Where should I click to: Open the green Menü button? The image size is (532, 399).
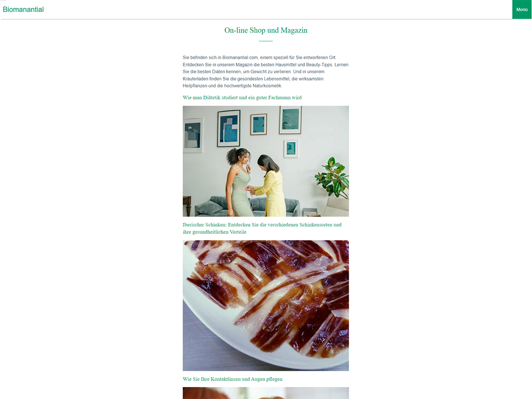pyautogui.click(x=522, y=9)
